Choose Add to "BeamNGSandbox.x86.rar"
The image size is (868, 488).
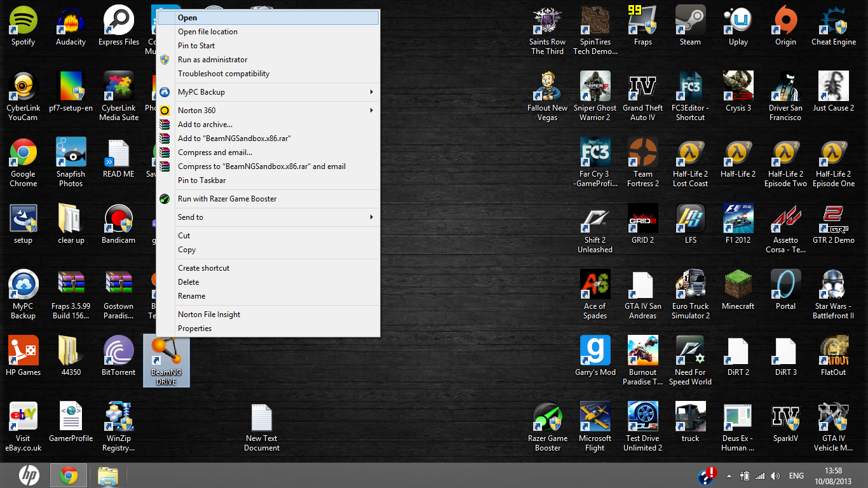point(268,139)
